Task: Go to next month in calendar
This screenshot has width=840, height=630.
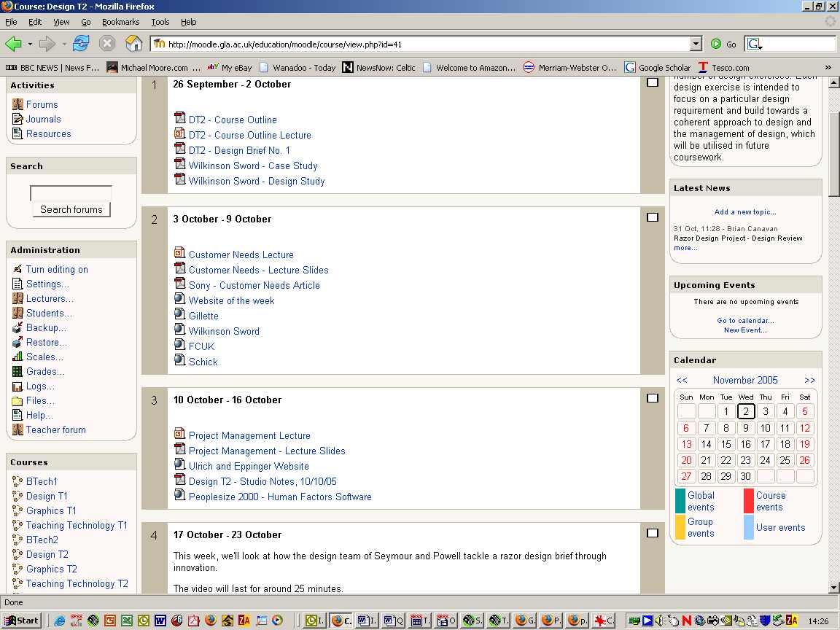Action: pos(809,380)
